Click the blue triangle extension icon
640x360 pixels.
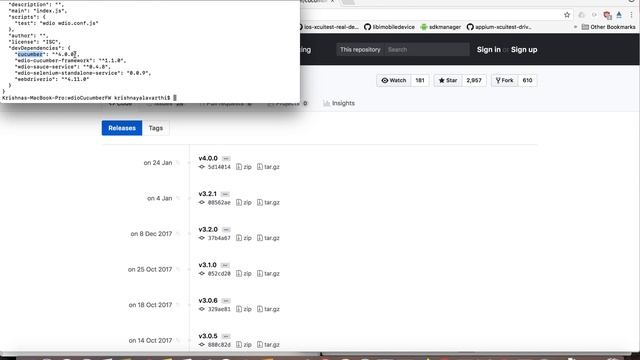619,15
